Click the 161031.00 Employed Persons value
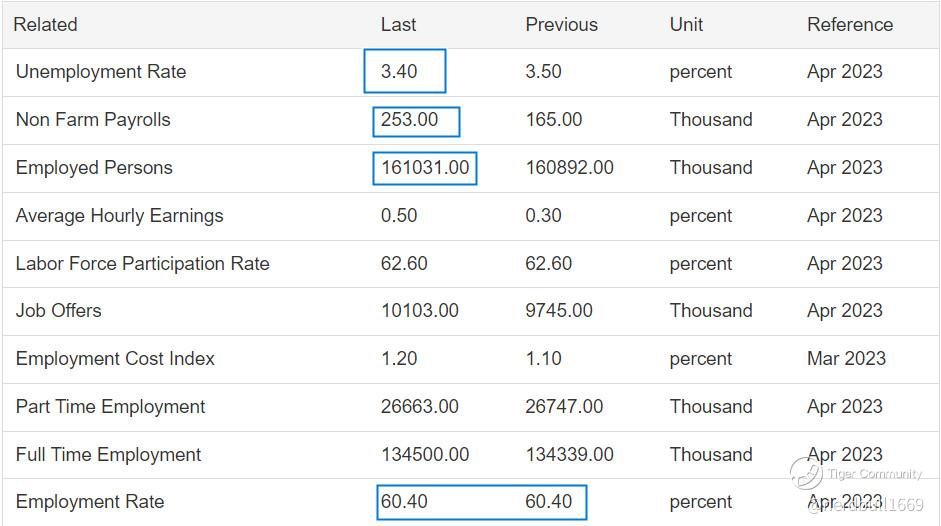Screen dimensions: 941x526 tap(425, 168)
